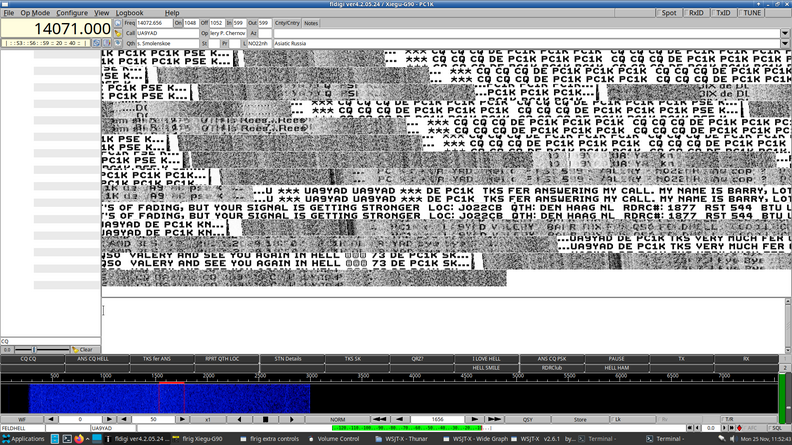Open the View menu
Viewport: 792px width, 445px height.
[x=101, y=13]
